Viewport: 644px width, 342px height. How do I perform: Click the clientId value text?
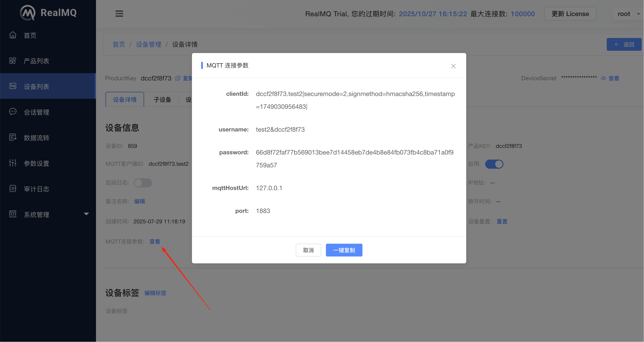(355, 100)
